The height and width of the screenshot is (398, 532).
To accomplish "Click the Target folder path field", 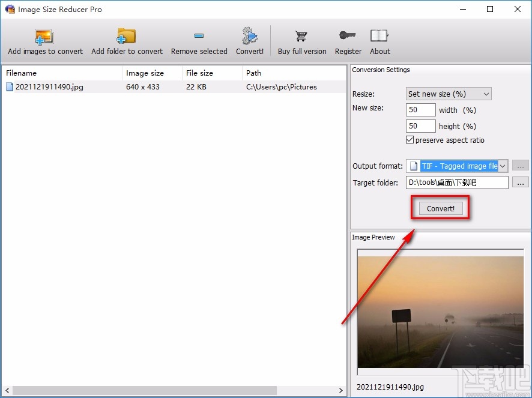I will pos(457,182).
